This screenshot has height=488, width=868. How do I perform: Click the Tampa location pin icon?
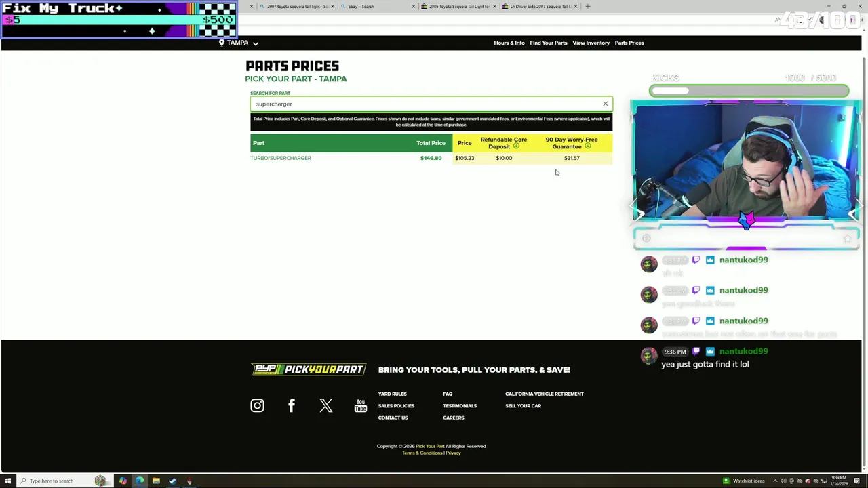pyautogui.click(x=221, y=43)
